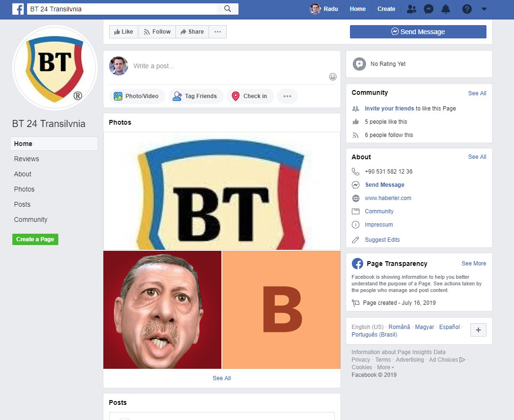
Task: Click Suggest Edits link
Action: 383,240
